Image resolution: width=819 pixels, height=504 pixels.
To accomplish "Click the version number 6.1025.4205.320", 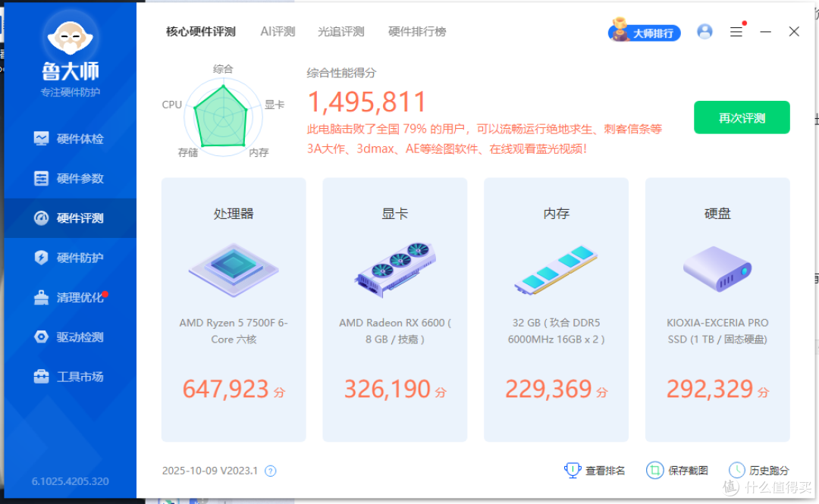I will pos(70,481).
